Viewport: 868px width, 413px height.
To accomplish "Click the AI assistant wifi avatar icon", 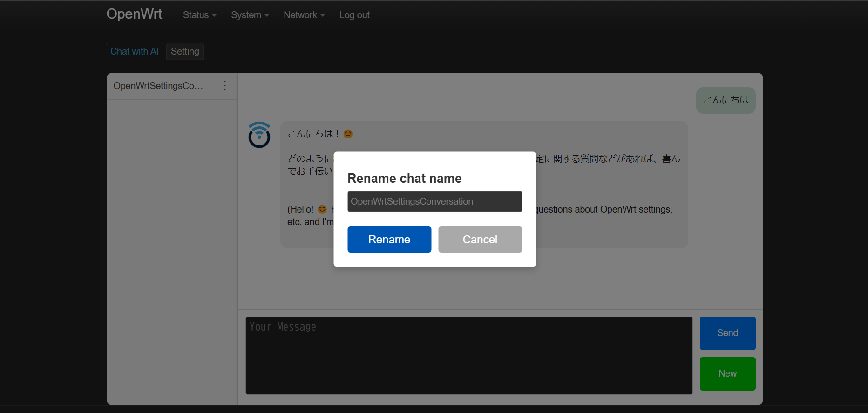I will coord(259,135).
